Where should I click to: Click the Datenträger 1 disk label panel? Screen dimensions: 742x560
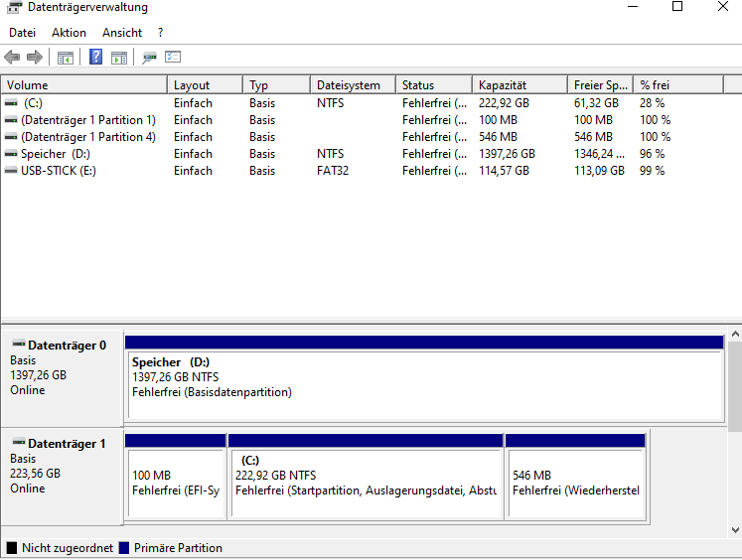[62, 477]
